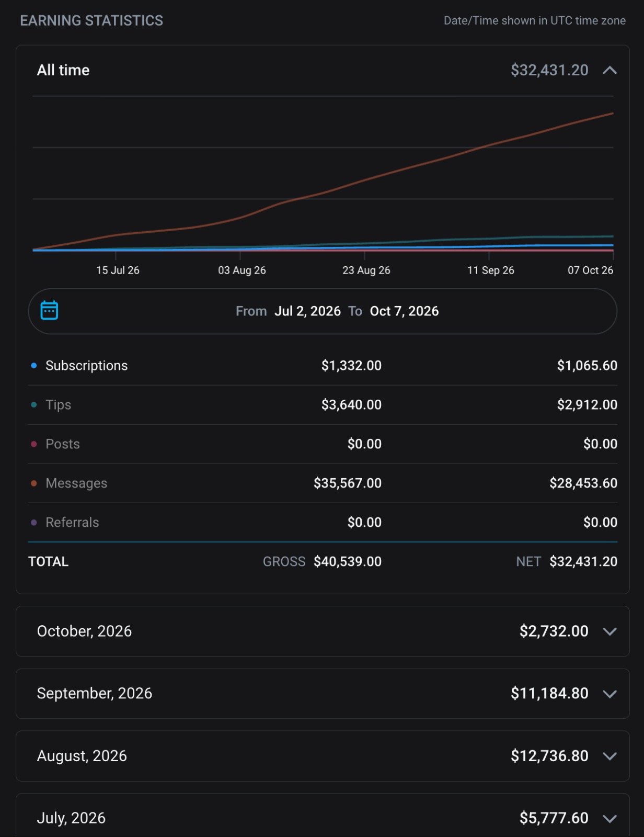
Task: Click the Tips row label
Action: 58,405
